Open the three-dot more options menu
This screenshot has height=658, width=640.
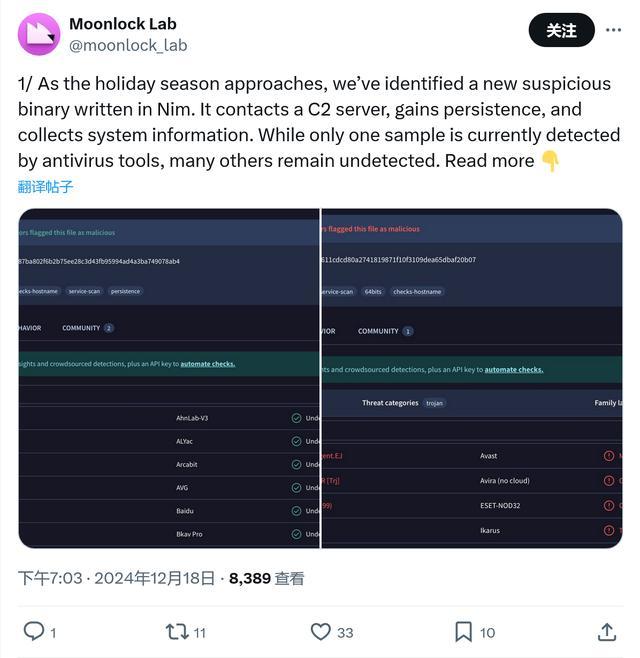(x=613, y=30)
